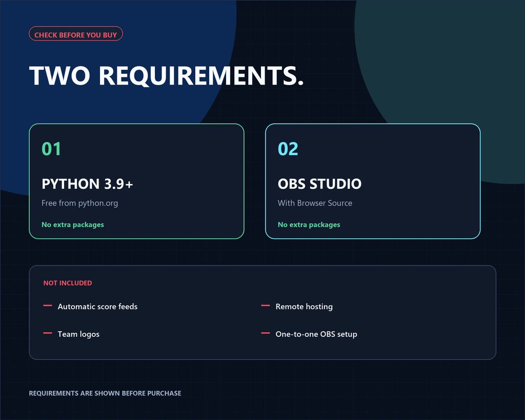Click the cyan 02 number
525x420 pixels.
[288, 149]
